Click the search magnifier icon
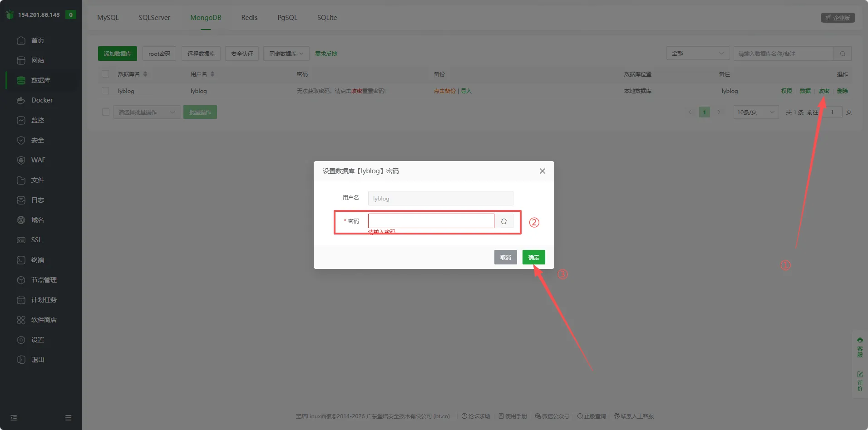 pos(843,54)
